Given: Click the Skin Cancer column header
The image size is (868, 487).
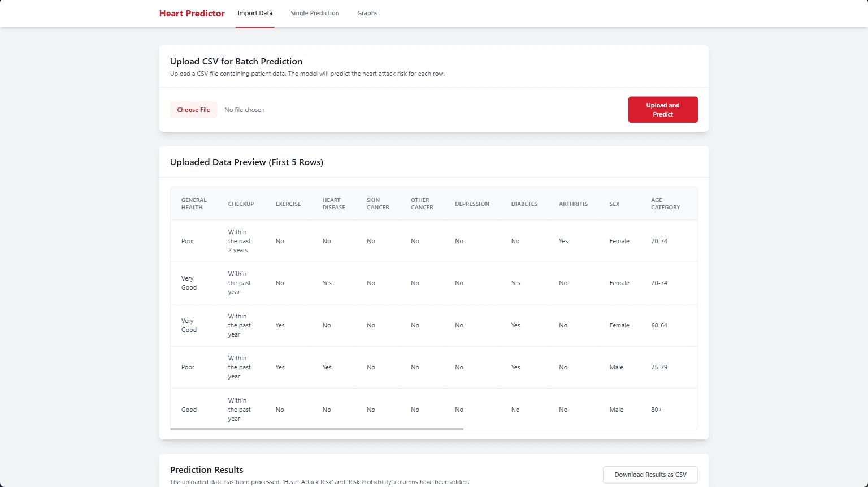Looking at the screenshot, I should click(378, 204).
